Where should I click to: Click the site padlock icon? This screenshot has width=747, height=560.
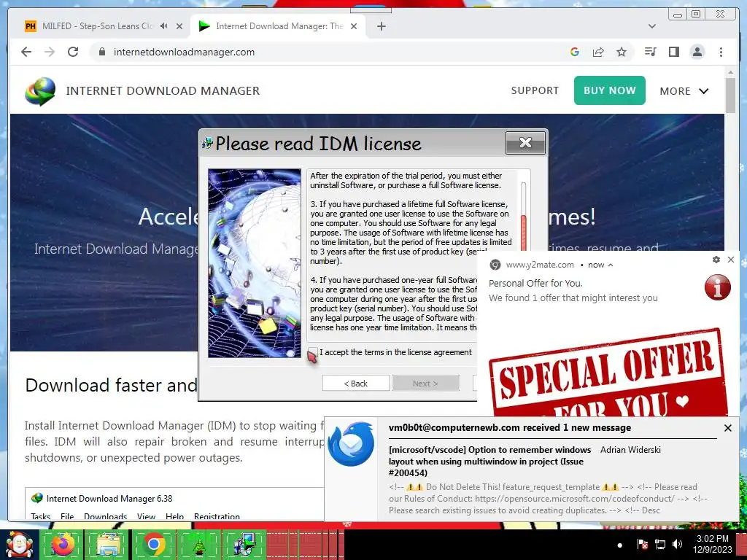click(x=101, y=52)
